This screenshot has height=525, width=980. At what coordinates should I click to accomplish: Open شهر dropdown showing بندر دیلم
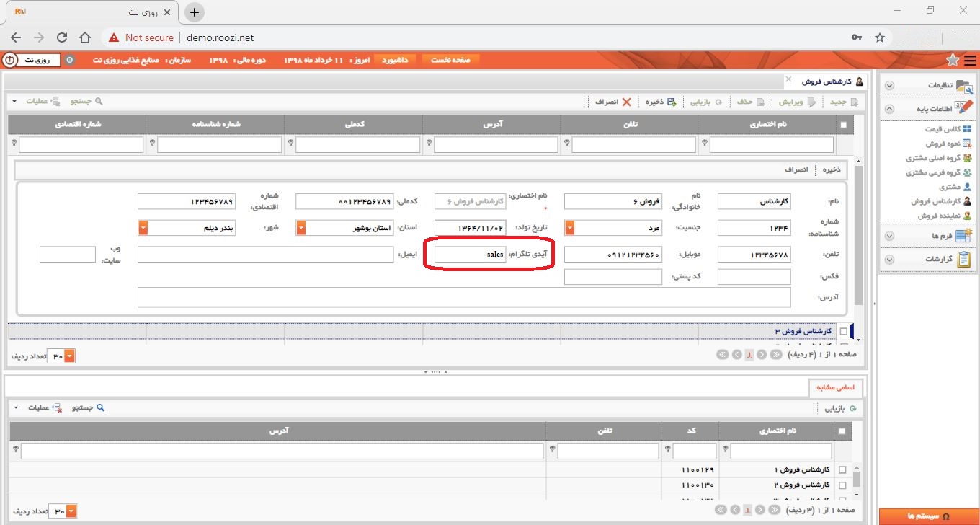pos(143,228)
